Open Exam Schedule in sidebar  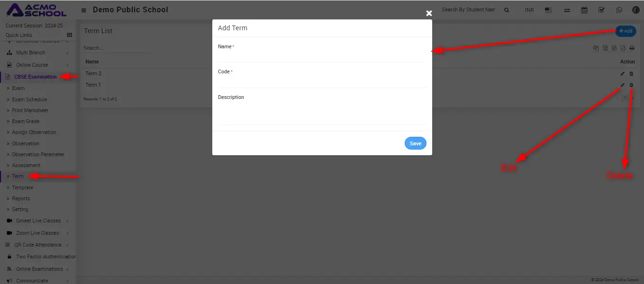click(x=29, y=99)
